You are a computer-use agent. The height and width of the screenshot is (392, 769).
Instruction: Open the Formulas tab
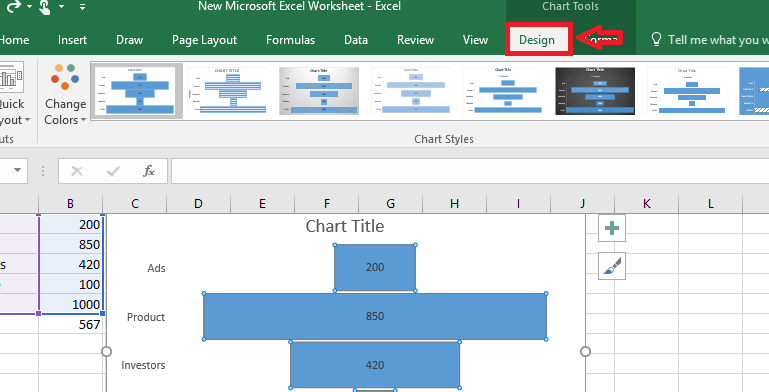(290, 40)
